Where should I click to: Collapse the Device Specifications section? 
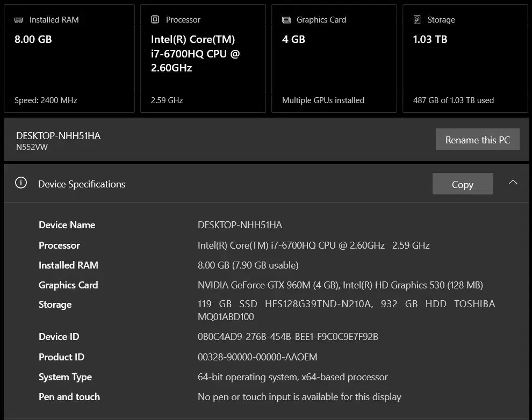(513, 183)
